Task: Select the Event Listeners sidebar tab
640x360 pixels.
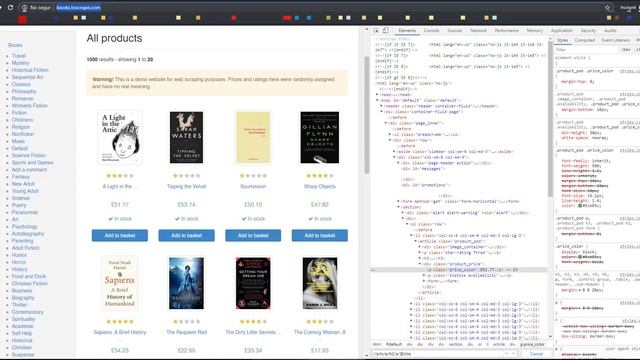Action: point(616,40)
